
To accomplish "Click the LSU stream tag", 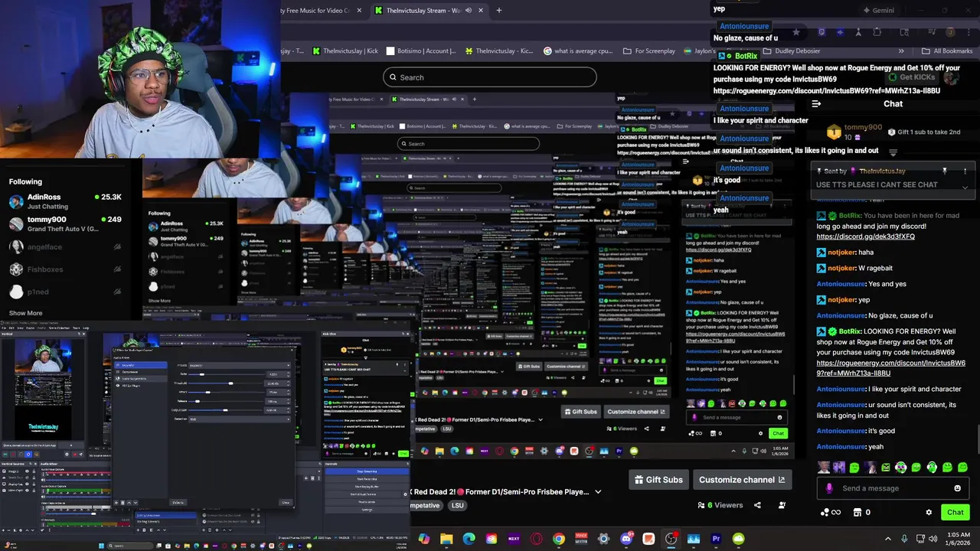I will coord(457,505).
